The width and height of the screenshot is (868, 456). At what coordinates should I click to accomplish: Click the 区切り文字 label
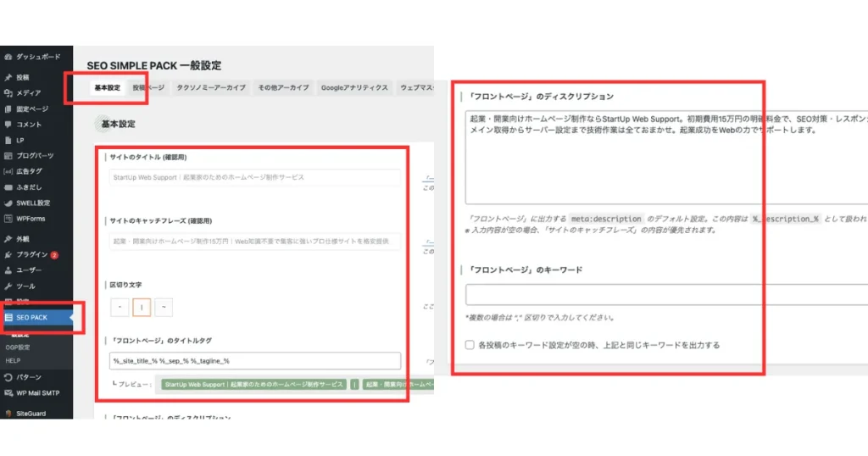[x=125, y=285]
